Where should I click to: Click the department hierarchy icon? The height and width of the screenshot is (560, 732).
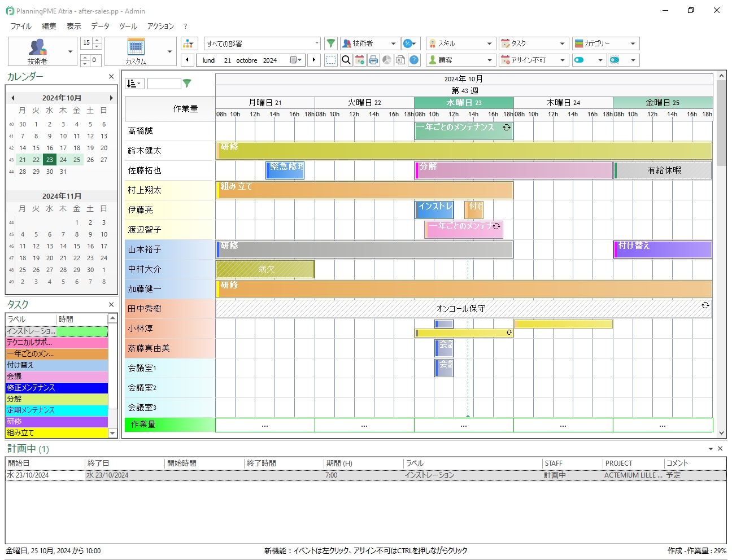pos(189,43)
